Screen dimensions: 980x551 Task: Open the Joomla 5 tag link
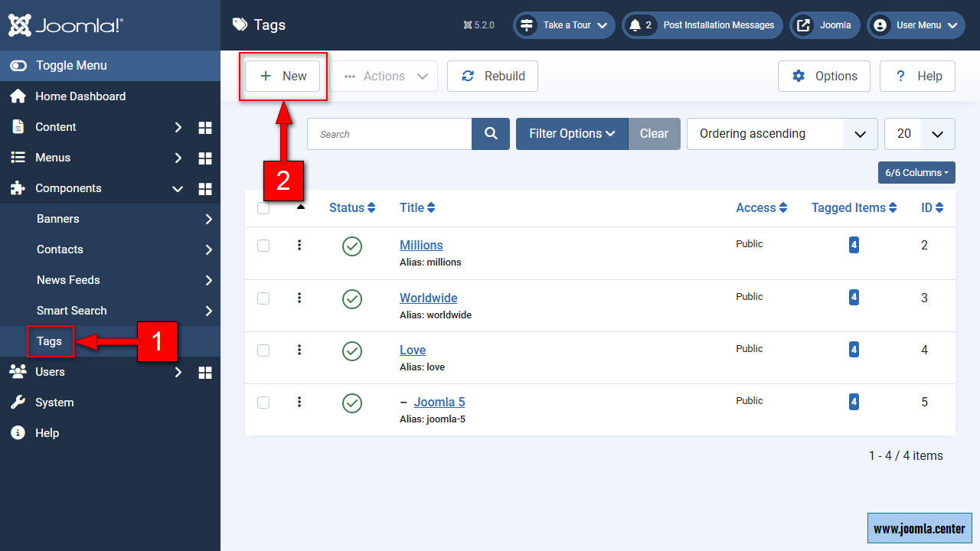point(439,402)
